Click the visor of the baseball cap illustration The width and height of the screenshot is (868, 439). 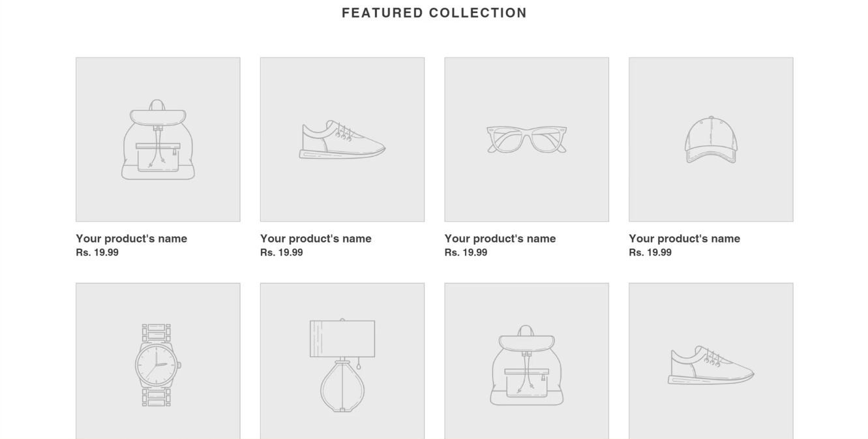click(x=711, y=155)
